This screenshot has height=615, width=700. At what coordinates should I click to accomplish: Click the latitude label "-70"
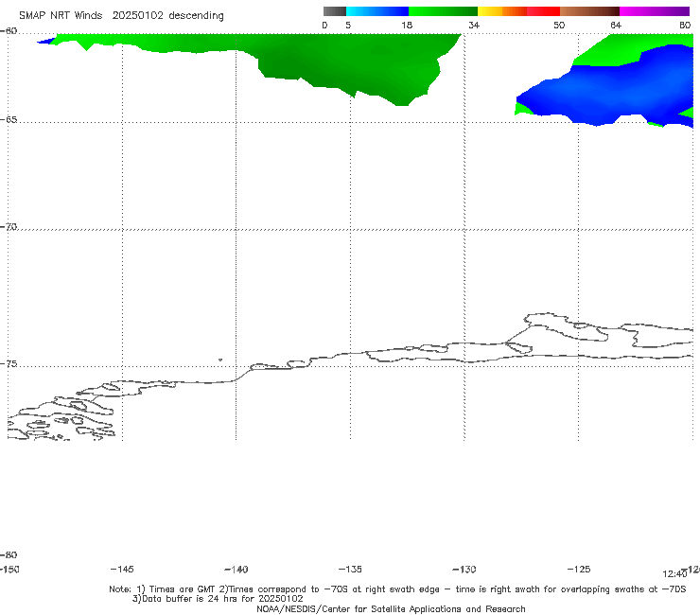click(9, 227)
